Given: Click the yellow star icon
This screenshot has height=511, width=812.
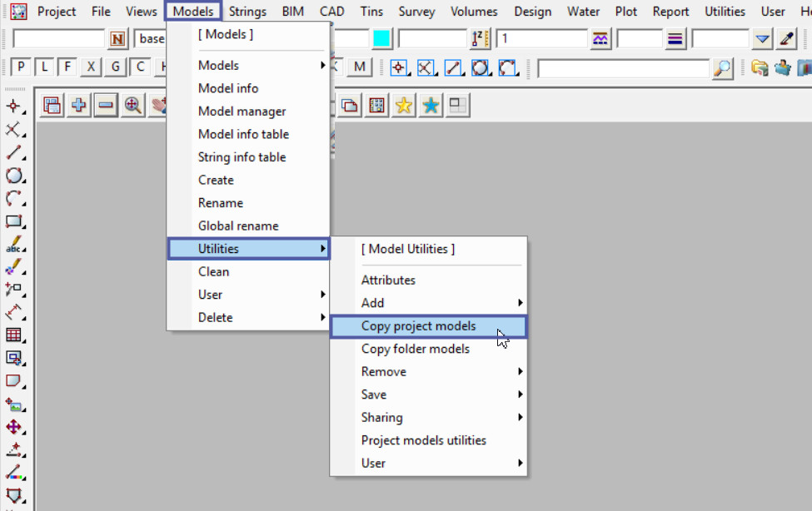Looking at the screenshot, I should (404, 106).
